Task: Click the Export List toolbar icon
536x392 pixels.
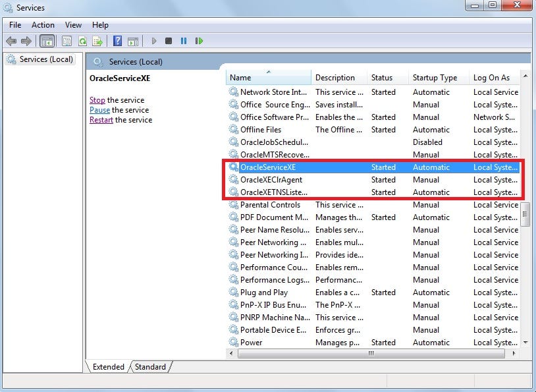Action: coord(97,41)
